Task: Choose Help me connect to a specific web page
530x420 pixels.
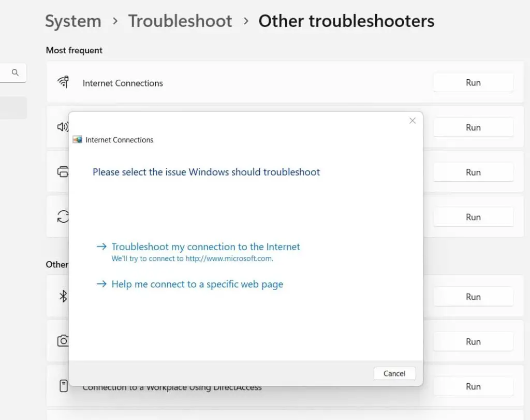Action: [x=197, y=284]
